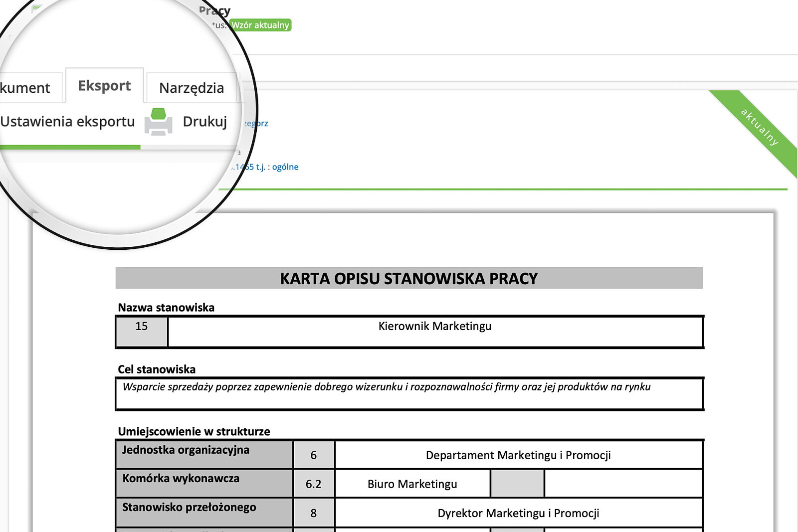
Task: Click the 'Kierownik Marketingu' position name field
Action: point(434,332)
